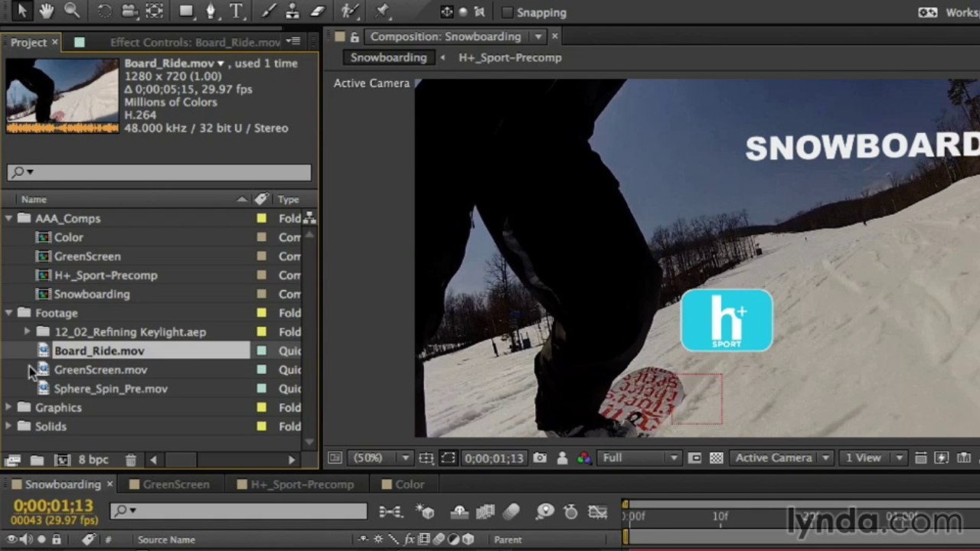This screenshot has height=551, width=980.
Task: Expand the Graphics folder
Action: pyautogui.click(x=8, y=408)
